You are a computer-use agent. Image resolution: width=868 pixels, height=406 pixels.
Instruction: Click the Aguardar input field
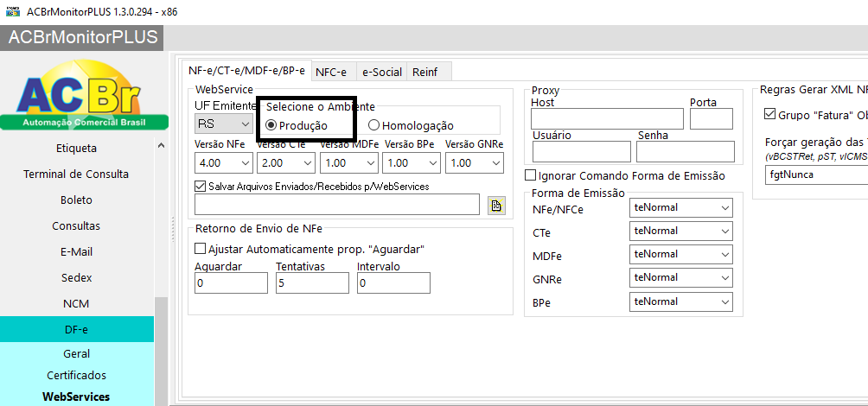point(232,283)
